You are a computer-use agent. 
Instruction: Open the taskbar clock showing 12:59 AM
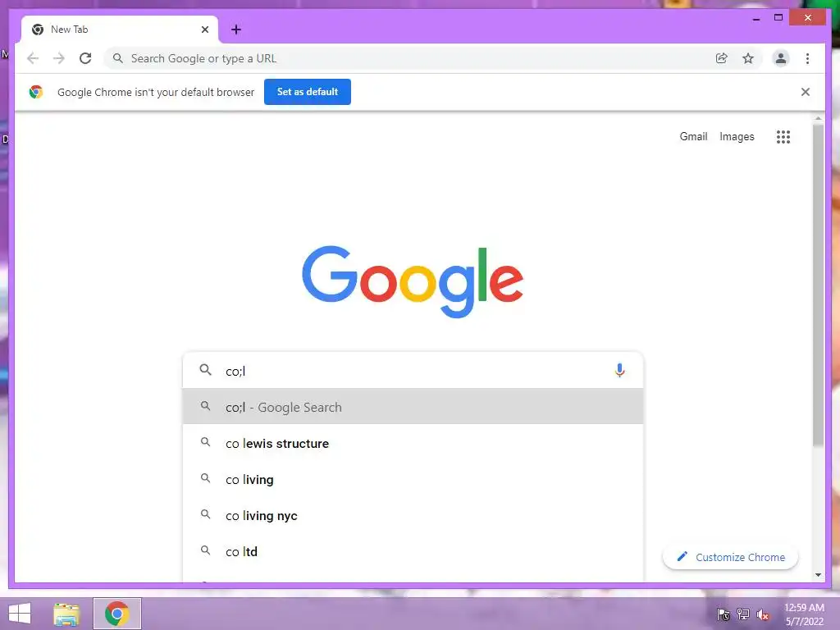(x=804, y=614)
